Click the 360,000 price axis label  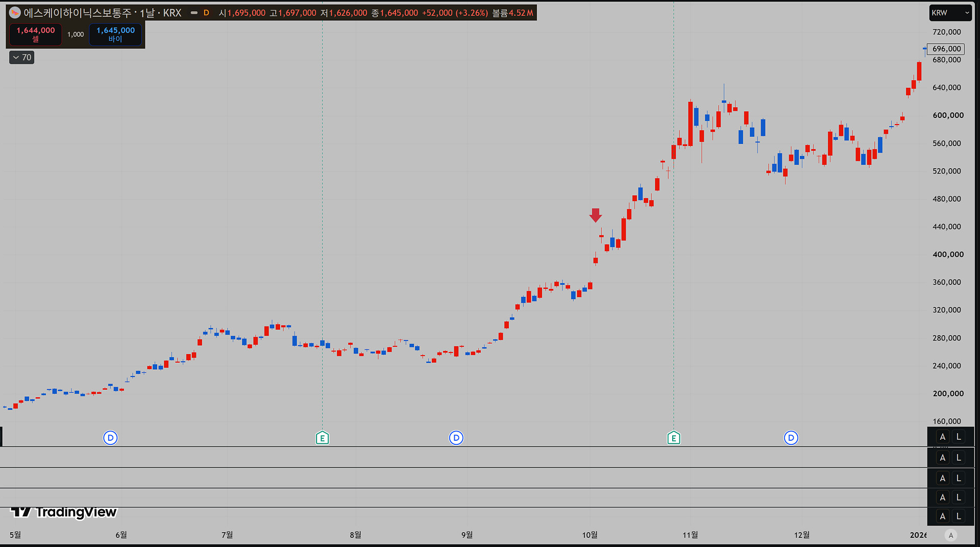(947, 282)
